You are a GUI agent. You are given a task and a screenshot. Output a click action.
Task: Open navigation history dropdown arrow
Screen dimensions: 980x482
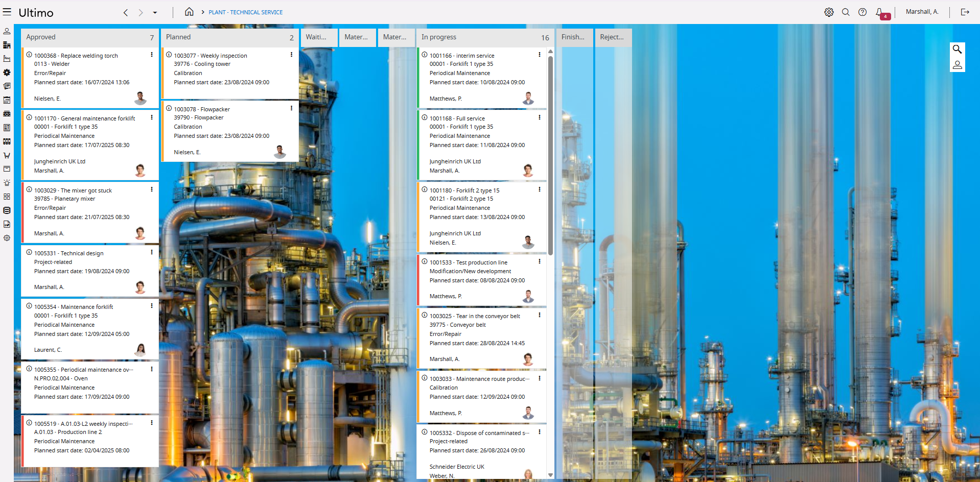[155, 13]
